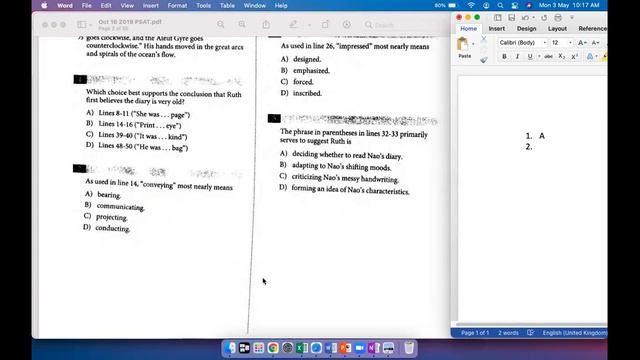Open the Markup pen dropdown in Preview

[309, 25]
